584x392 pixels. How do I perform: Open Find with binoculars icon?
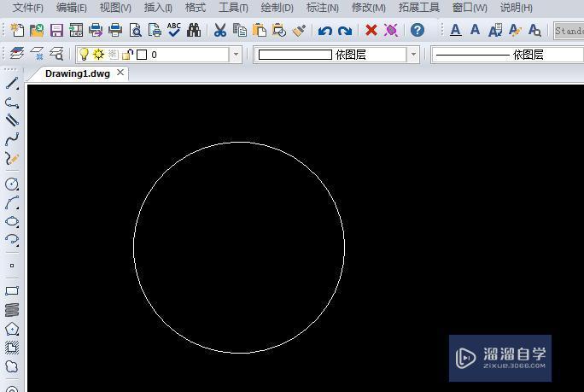[194, 30]
